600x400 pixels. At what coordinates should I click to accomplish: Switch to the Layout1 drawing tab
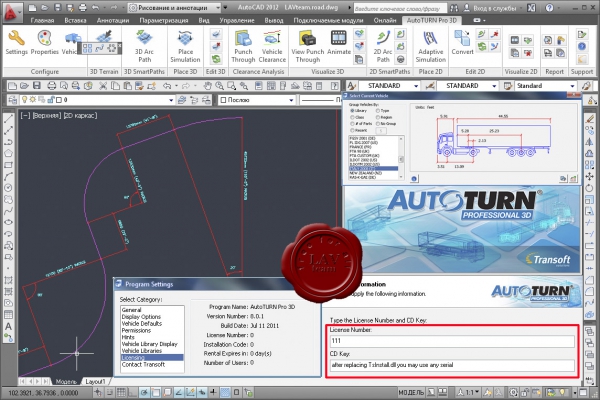(95, 381)
